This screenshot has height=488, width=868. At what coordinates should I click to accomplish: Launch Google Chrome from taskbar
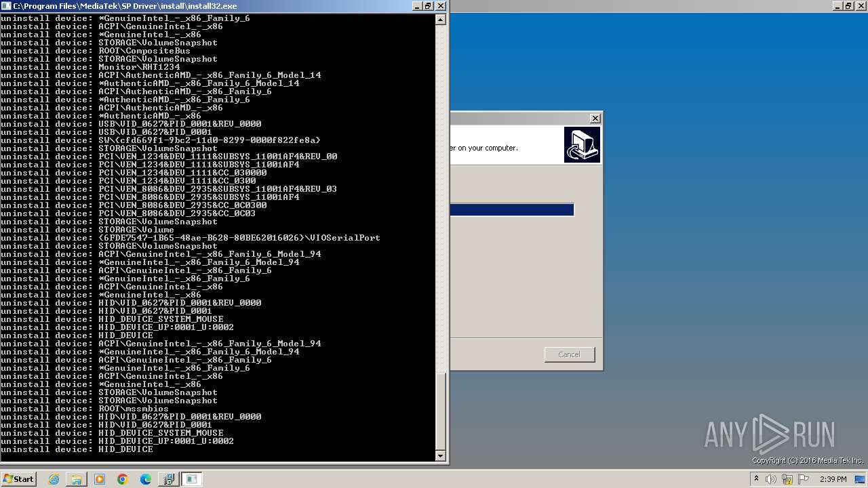tap(123, 479)
